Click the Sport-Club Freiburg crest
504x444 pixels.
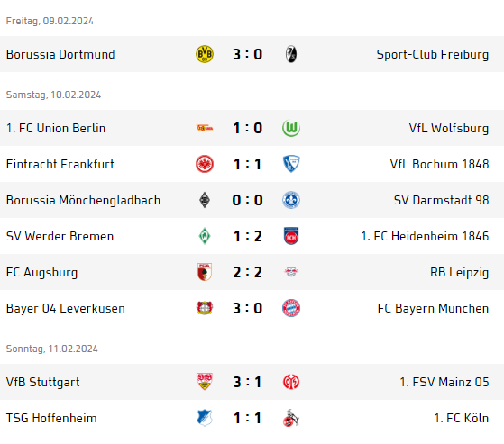(x=291, y=54)
